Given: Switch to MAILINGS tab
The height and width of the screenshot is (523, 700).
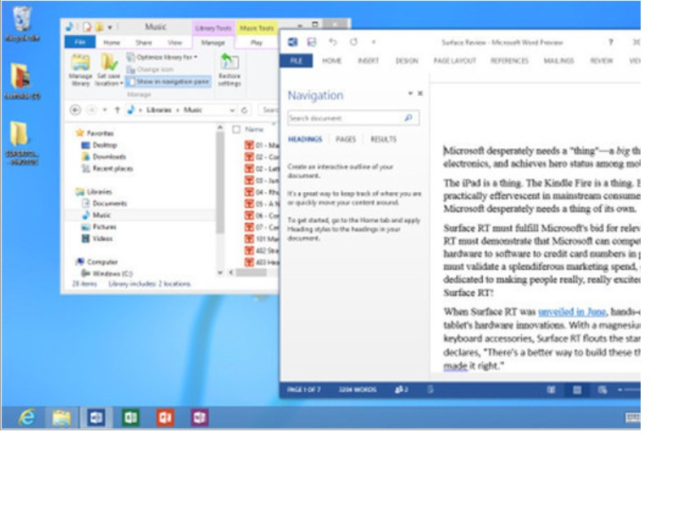Looking at the screenshot, I should click(558, 61).
